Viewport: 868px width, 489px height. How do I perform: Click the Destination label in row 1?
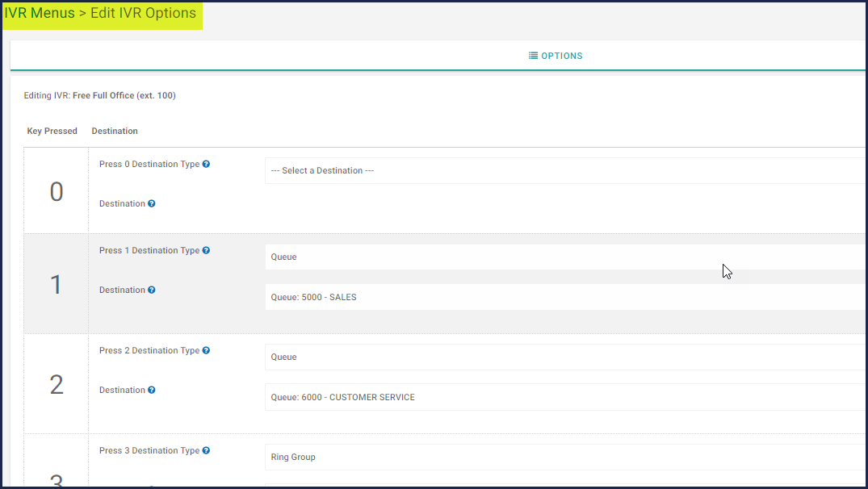tap(123, 290)
